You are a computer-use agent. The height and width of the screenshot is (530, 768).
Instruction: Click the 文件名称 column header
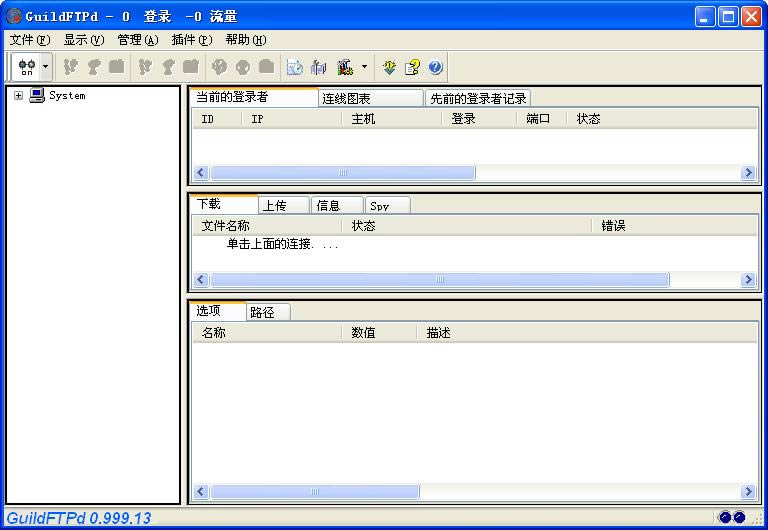pos(267,226)
